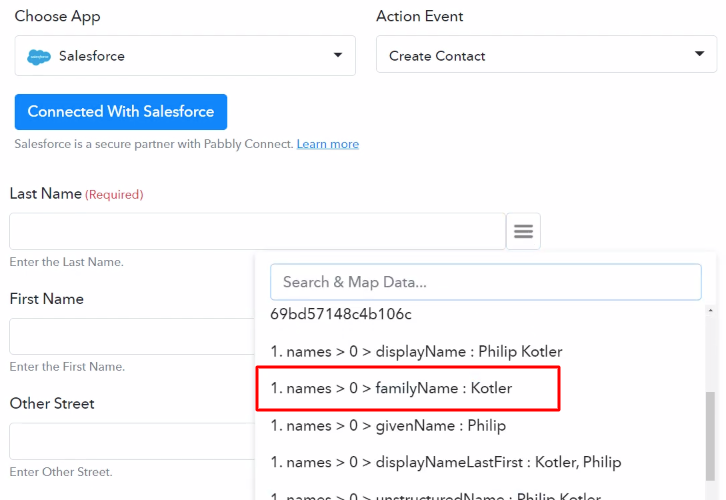
Task: Select the 69bd57148c4b106c value row
Action: 341,314
